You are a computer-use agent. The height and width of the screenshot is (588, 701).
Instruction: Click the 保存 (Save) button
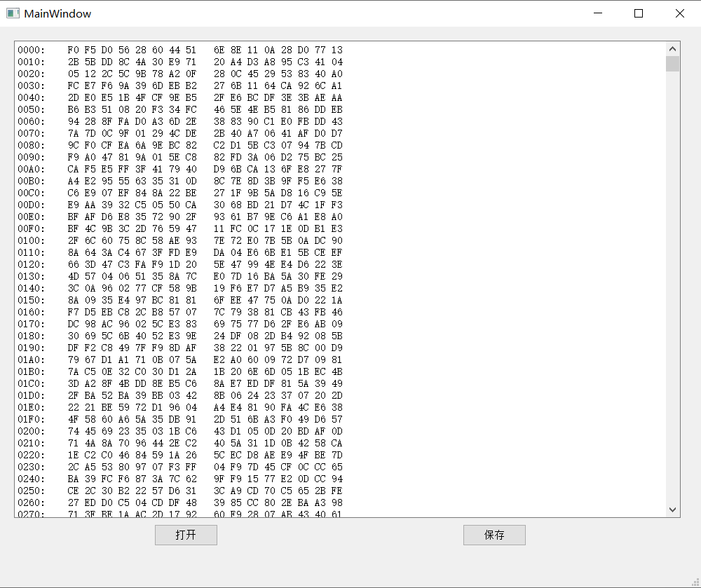(x=494, y=535)
